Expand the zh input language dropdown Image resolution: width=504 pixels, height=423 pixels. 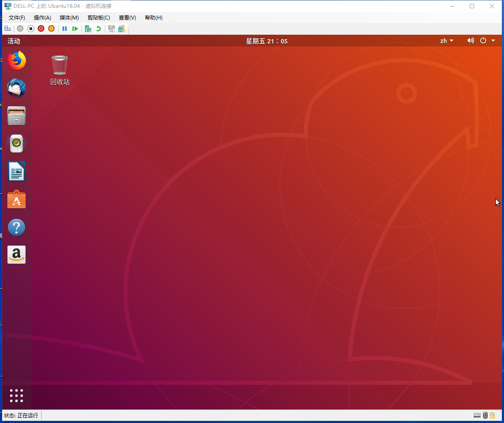click(447, 40)
